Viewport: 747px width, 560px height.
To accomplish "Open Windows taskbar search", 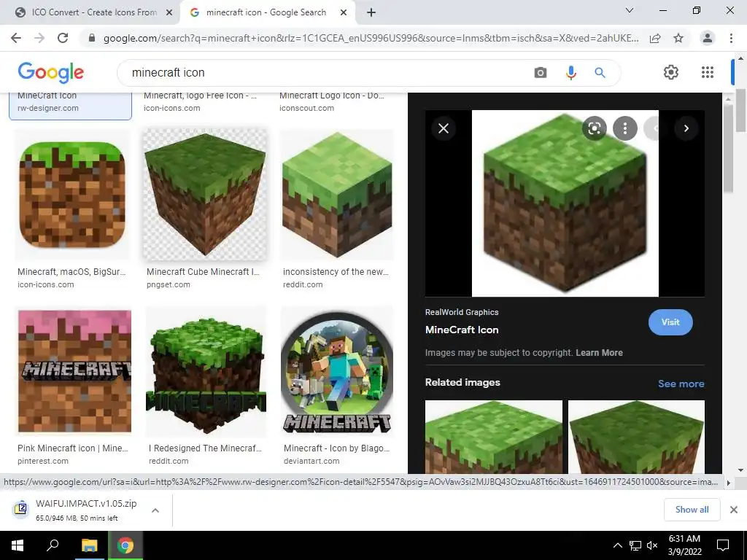I will (x=53, y=545).
